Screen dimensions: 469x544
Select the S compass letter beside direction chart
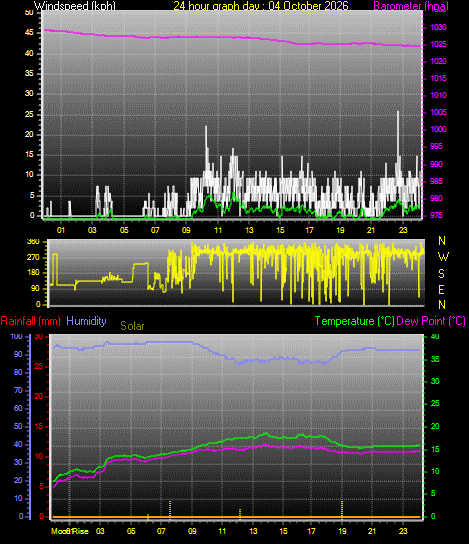coord(441,273)
